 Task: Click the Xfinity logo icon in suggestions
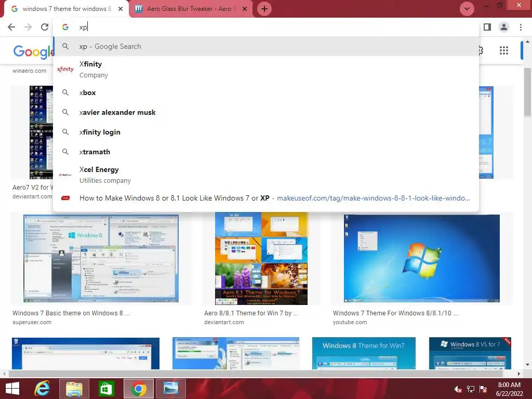[65, 69]
